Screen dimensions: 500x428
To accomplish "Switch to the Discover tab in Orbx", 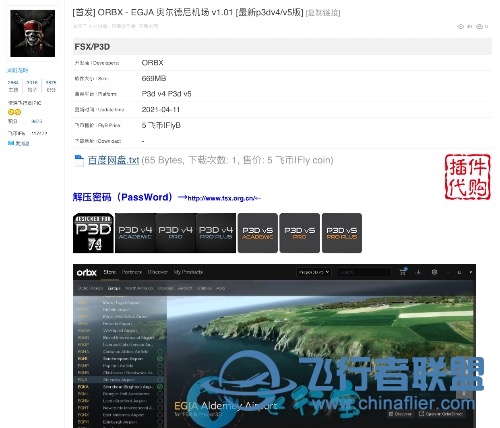I will (x=158, y=272).
